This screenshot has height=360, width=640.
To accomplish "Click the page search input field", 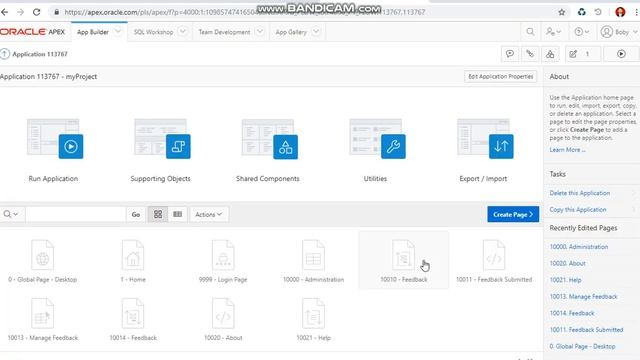I will [76, 214].
